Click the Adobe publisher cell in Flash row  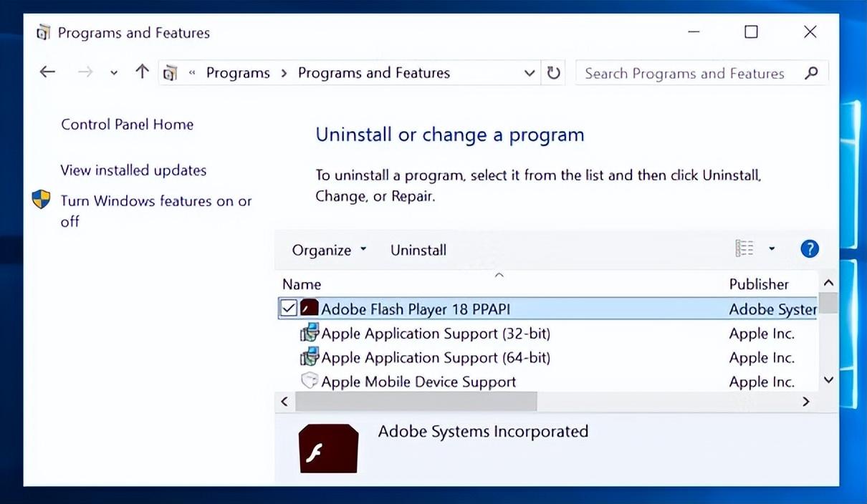click(773, 309)
